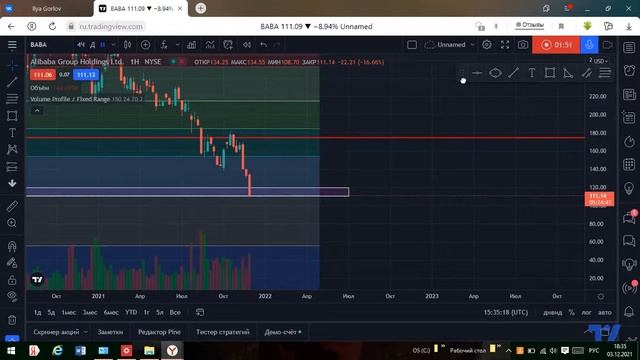Collapse the indicator legend chevron
This screenshot has height=360, width=640.
[37, 111]
